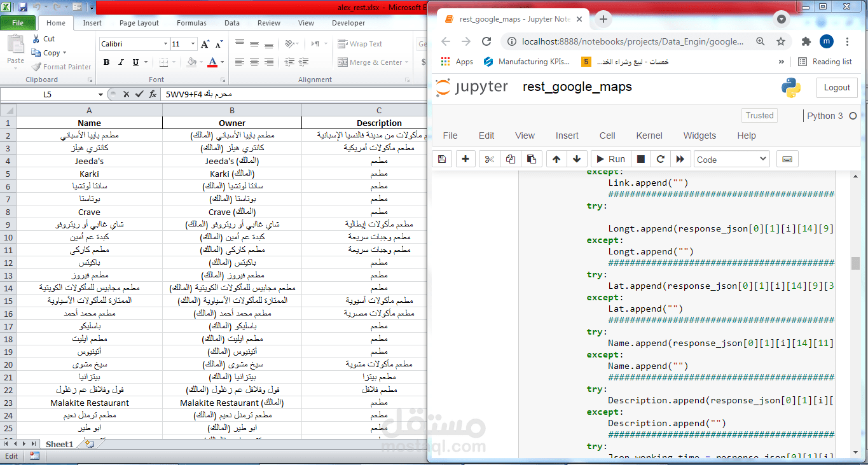The image size is (868, 465).
Task: Open Reading list in Chrome
Action: (825, 62)
